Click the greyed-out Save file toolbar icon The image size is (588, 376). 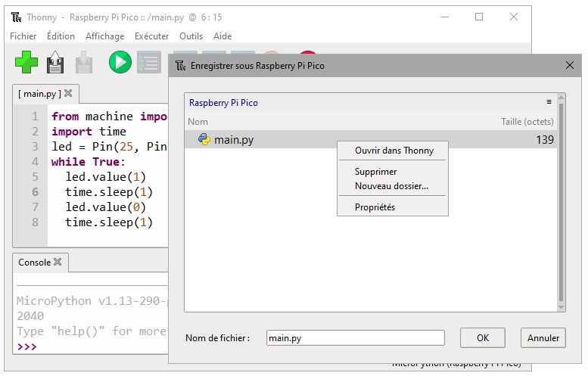(x=83, y=62)
